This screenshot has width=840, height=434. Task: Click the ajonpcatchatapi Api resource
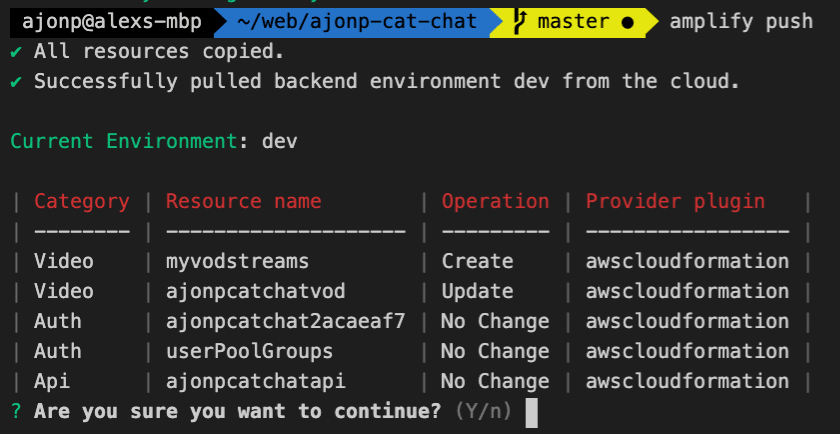(256, 381)
